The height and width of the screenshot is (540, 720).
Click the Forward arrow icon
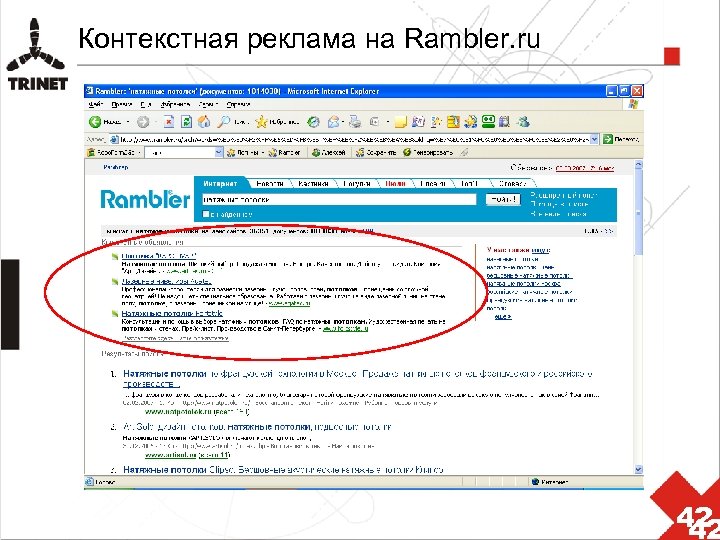click(x=143, y=122)
